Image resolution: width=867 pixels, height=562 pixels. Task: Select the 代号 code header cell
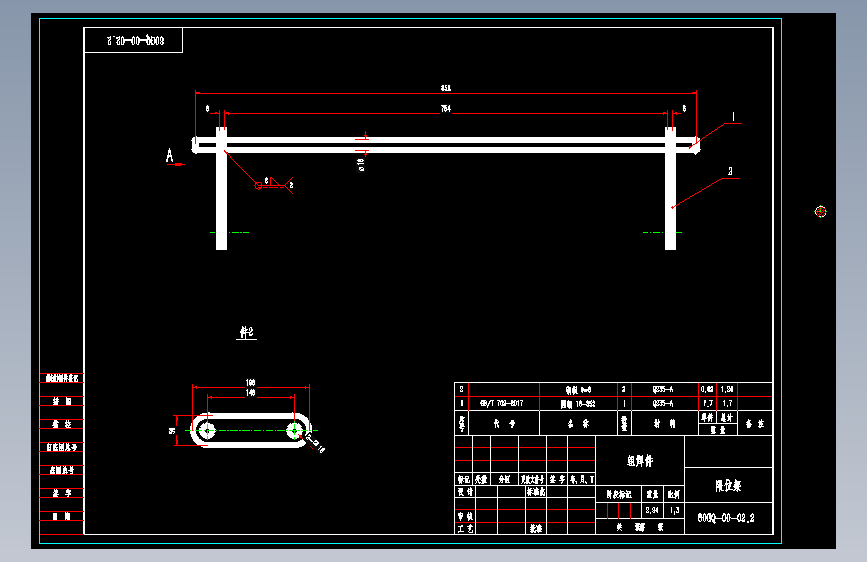point(504,424)
